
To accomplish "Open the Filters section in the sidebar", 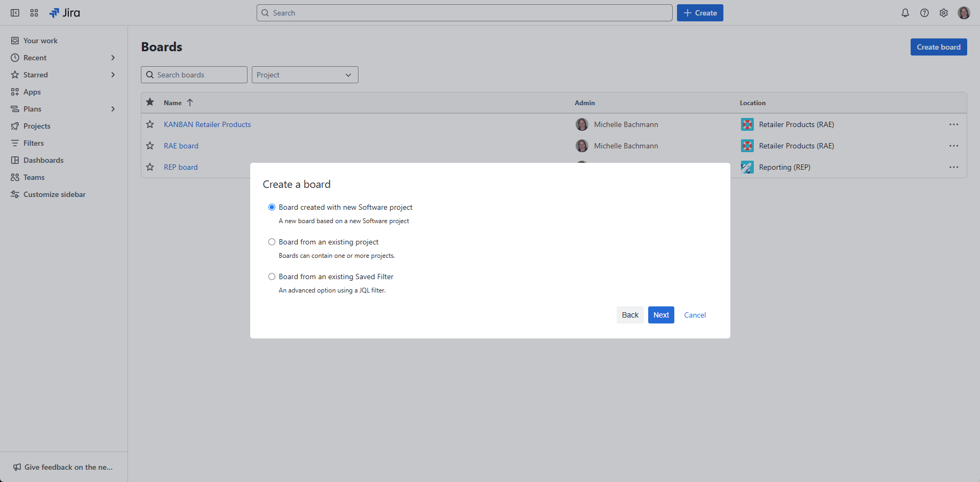I will (x=34, y=143).
